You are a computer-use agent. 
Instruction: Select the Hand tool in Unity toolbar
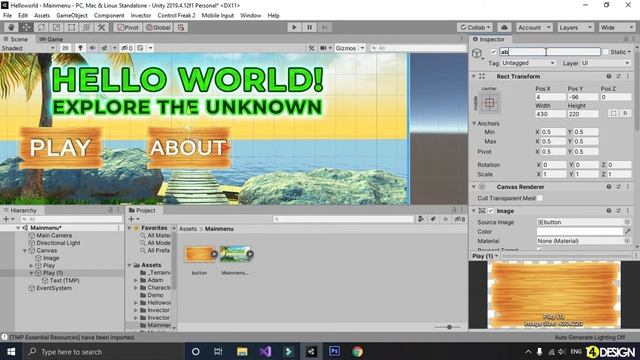coord(11,27)
